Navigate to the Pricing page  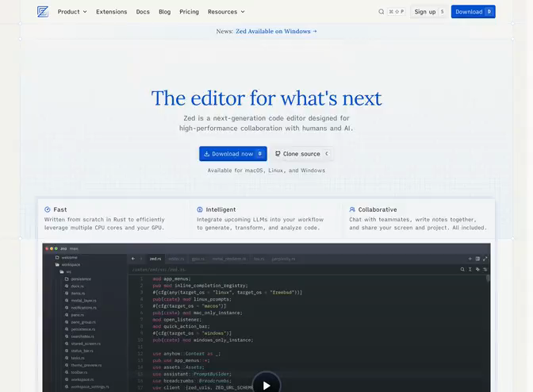click(189, 12)
